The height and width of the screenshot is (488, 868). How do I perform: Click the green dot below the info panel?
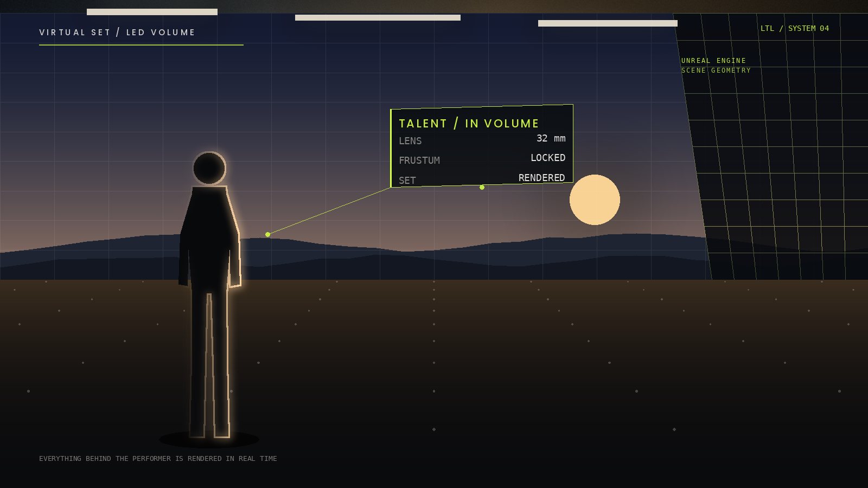482,187
